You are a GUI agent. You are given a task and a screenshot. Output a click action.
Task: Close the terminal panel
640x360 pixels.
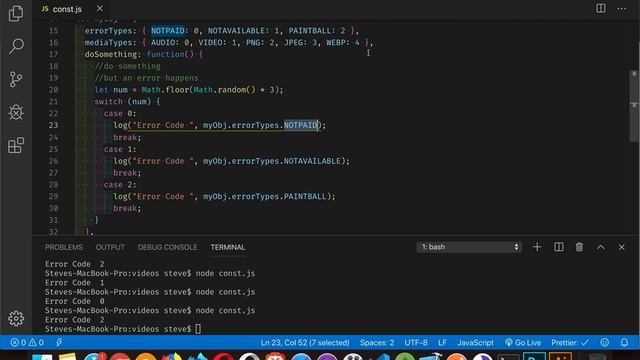click(621, 247)
